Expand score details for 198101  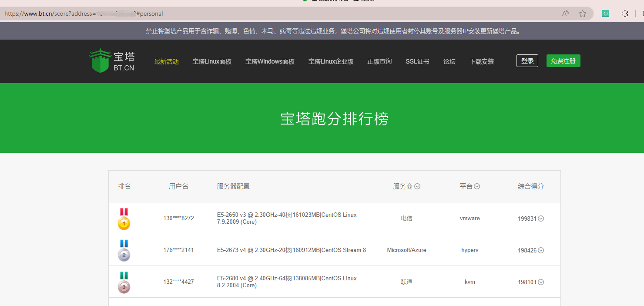point(541,282)
